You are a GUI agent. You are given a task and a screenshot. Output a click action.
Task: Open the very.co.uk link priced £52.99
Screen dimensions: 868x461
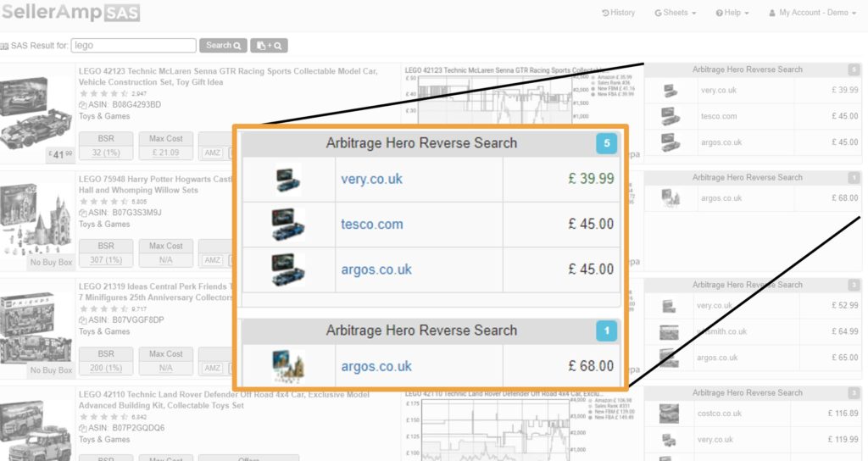pyautogui.click(x=714, y=305)
